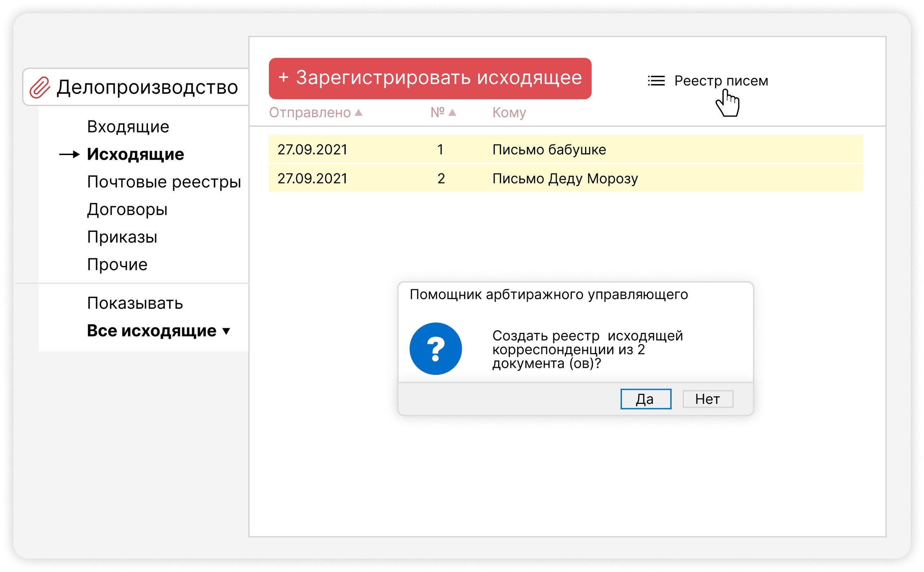Viewport: 924px width, 572px height.
Task: Click the arrow marker beside Исходящие
Action: (69, 154)
